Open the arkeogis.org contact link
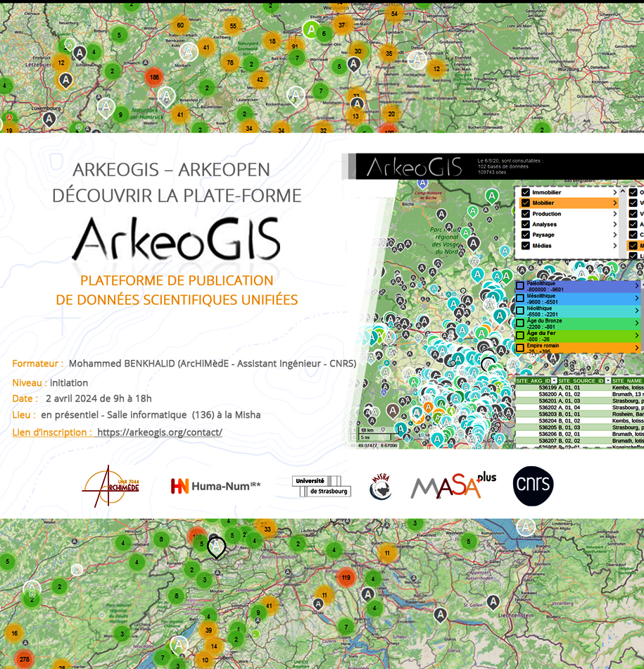This screenshot has width=644, height=669. coord(160,432)
